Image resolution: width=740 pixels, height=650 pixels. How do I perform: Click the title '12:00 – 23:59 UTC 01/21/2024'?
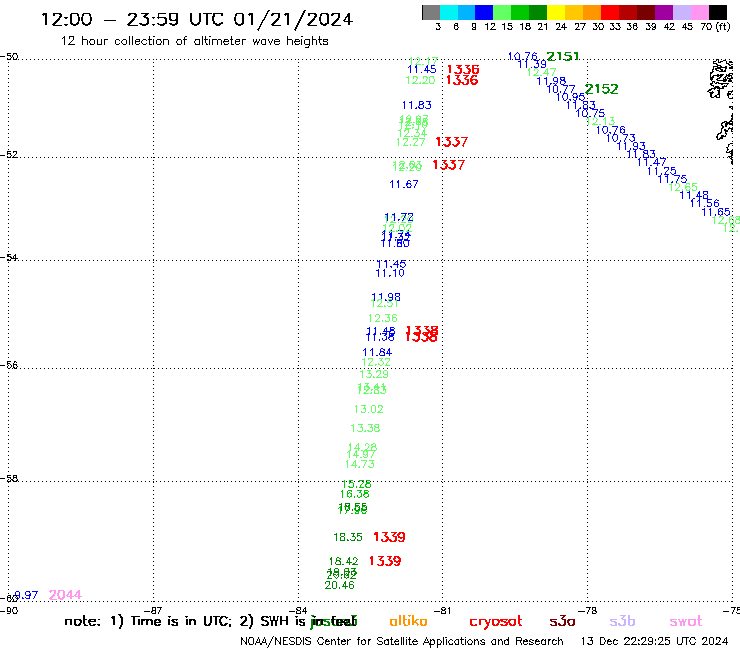(197, 20)
